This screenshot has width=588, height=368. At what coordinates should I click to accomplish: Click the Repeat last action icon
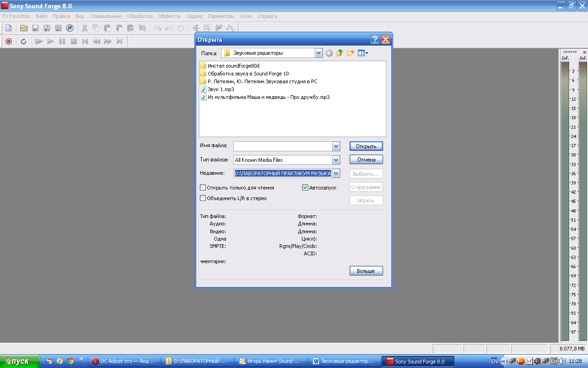point(181,28)
